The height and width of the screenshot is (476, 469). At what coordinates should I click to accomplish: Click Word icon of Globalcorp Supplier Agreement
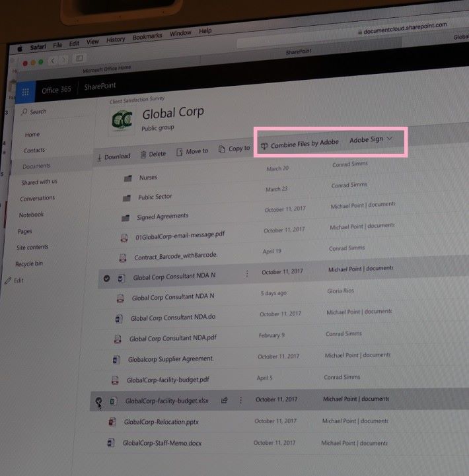(116, 360)
